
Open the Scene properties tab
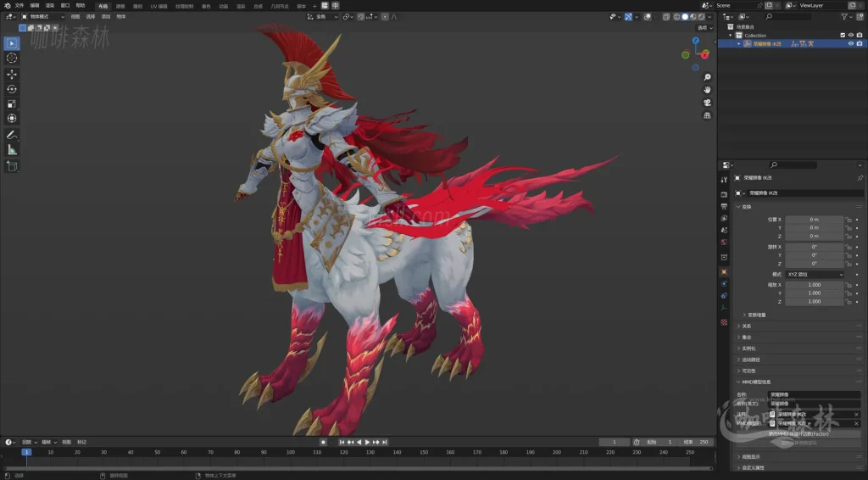724,231
